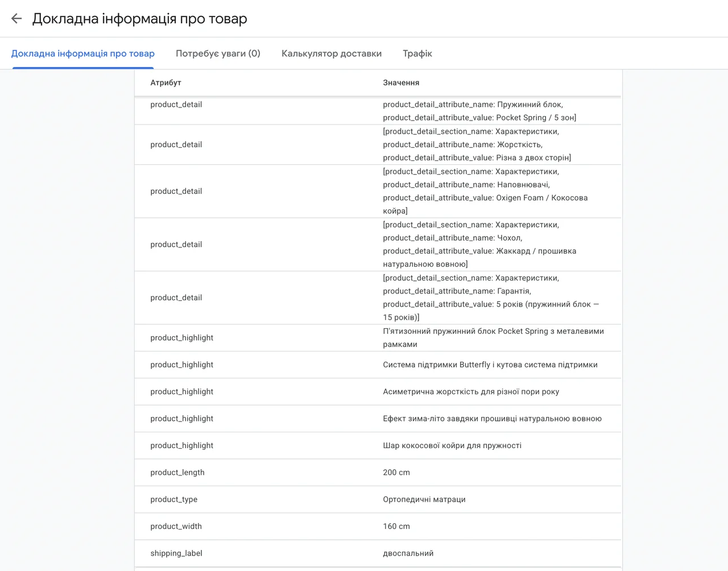Viewport: 728px width, 571px height.
Task: Select product_detail label in the Пружинний блок row
Action: 176,105
